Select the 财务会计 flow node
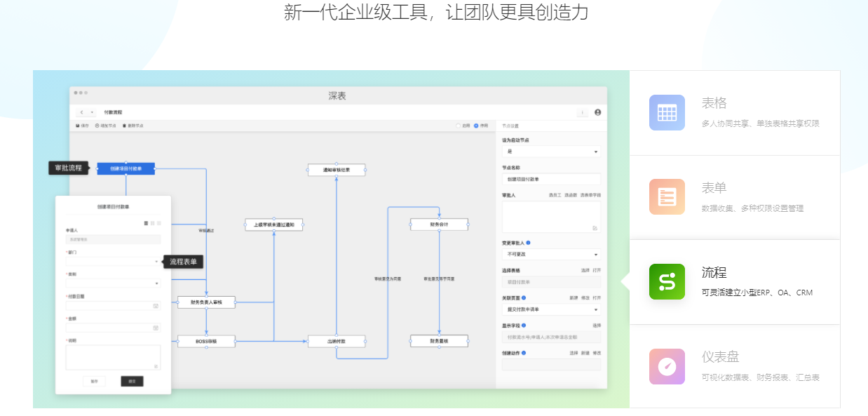The height and width of the screenshot is (416, 868). click(439, 224)
